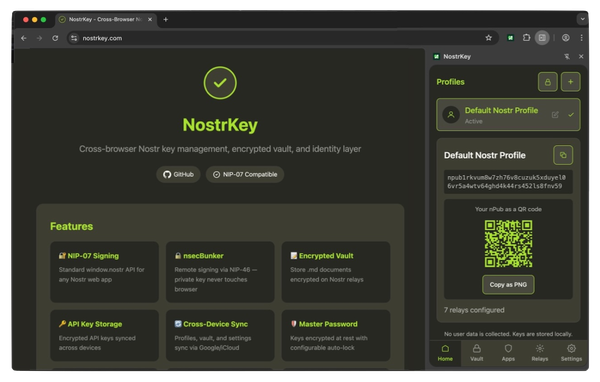Open the nsecBunker feature card

[220, 272]
